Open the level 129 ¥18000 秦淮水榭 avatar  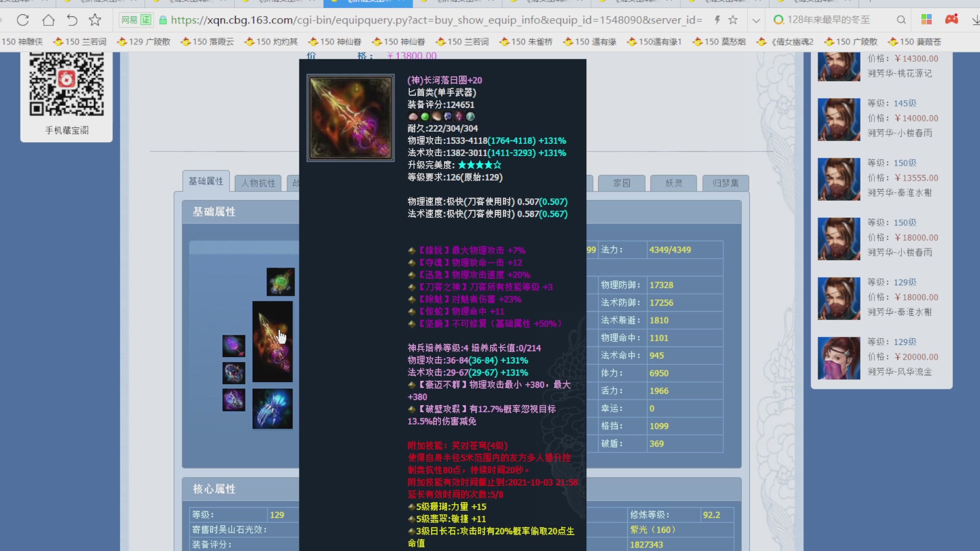click(x=839, y=298)
